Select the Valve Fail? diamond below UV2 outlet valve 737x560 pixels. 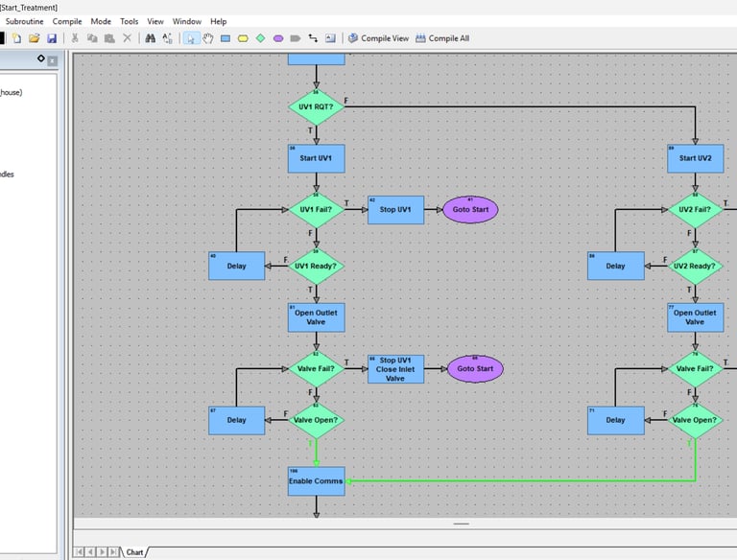[x=695, y=369]
